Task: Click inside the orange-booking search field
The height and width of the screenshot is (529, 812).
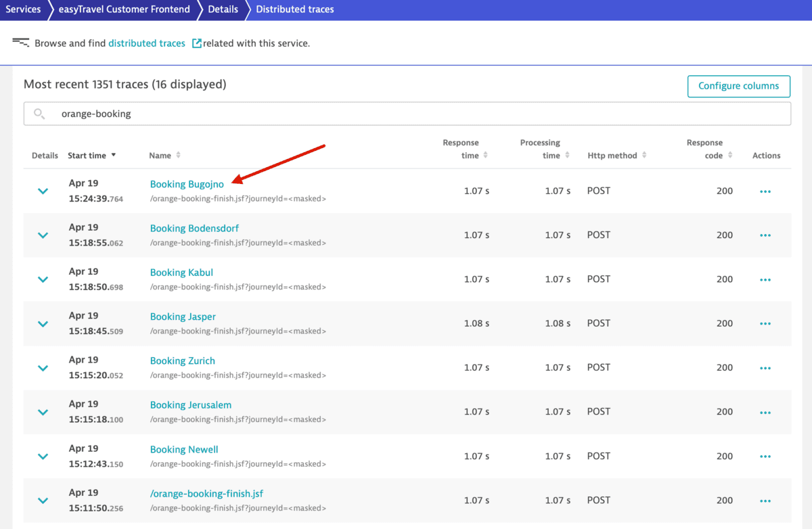Action: [271, 113]
